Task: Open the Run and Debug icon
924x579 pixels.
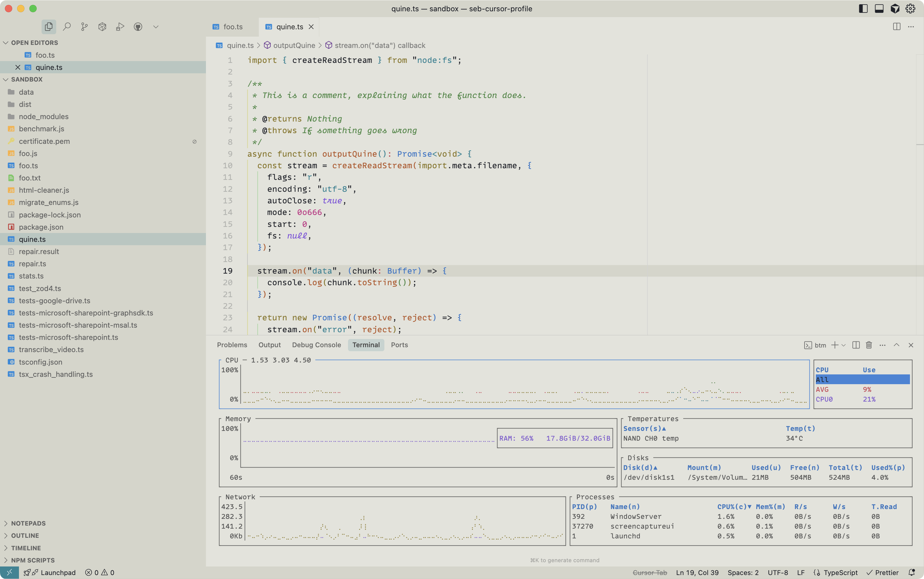Action: pyautogui.click(x=120, y=27)
